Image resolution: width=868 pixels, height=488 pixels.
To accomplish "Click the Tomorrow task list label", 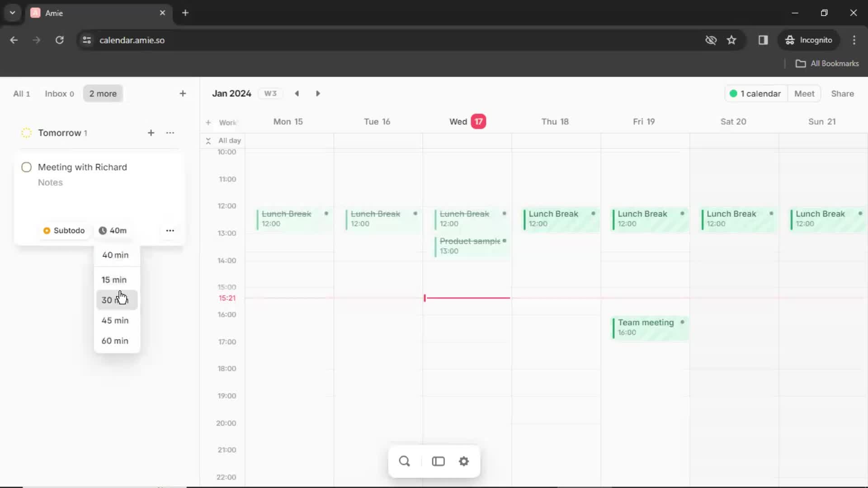I will coord(60,132).
